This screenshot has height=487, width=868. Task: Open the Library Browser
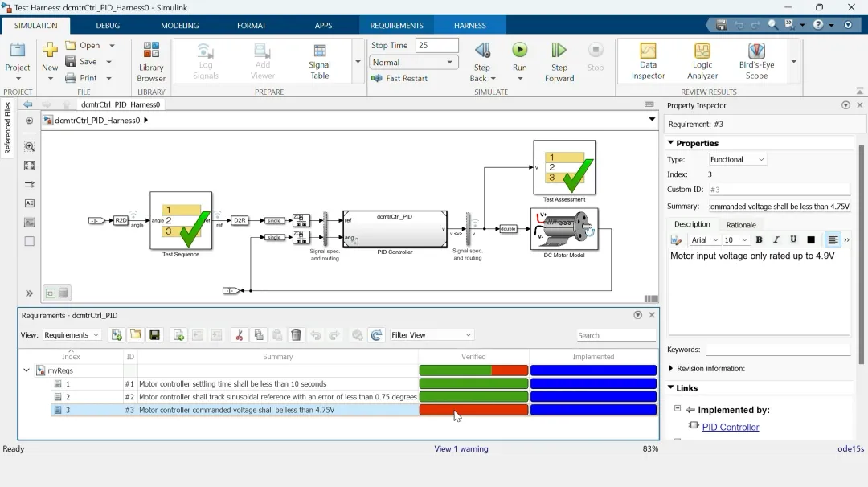coord(151,61)
